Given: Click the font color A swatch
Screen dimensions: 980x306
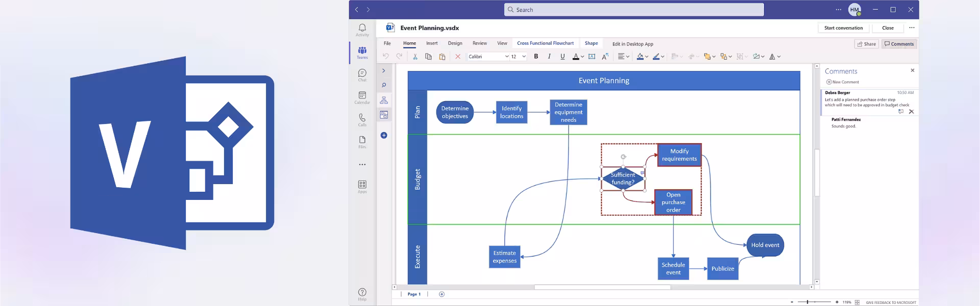Looking at the screenshot, I should point(576,57).
